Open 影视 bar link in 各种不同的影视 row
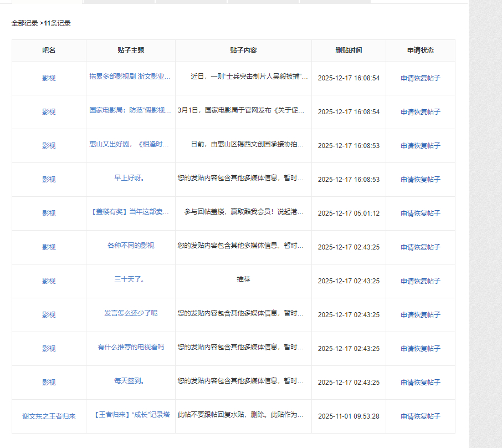502x448 pixels. [49, 247]
